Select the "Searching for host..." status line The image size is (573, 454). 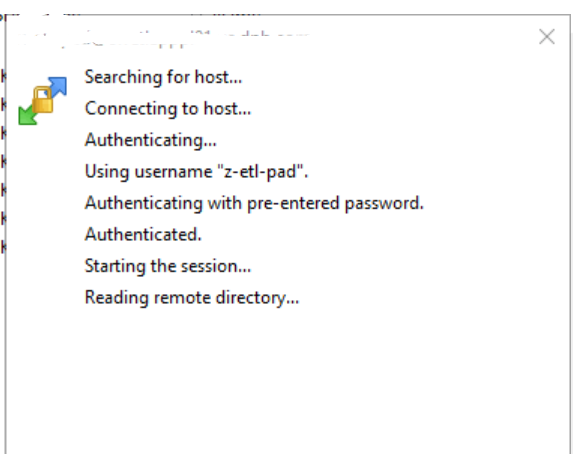pos(163,77)
